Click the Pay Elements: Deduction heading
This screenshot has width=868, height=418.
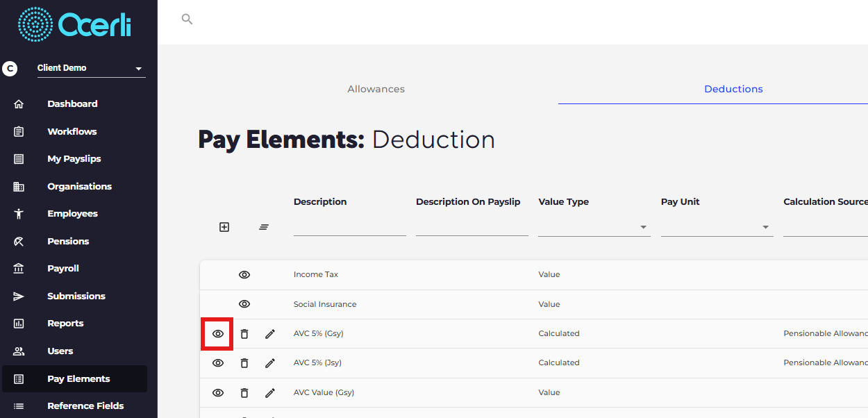pos(347,140)
